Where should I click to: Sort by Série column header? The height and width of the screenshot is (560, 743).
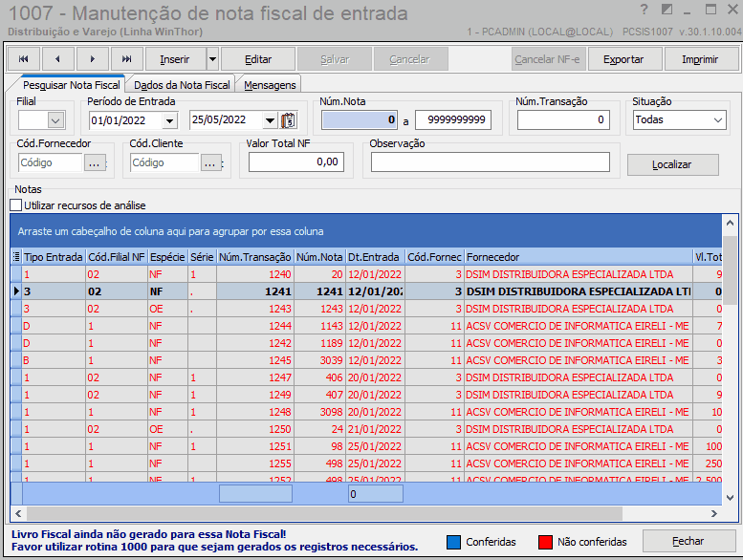[x=203, y=257]
